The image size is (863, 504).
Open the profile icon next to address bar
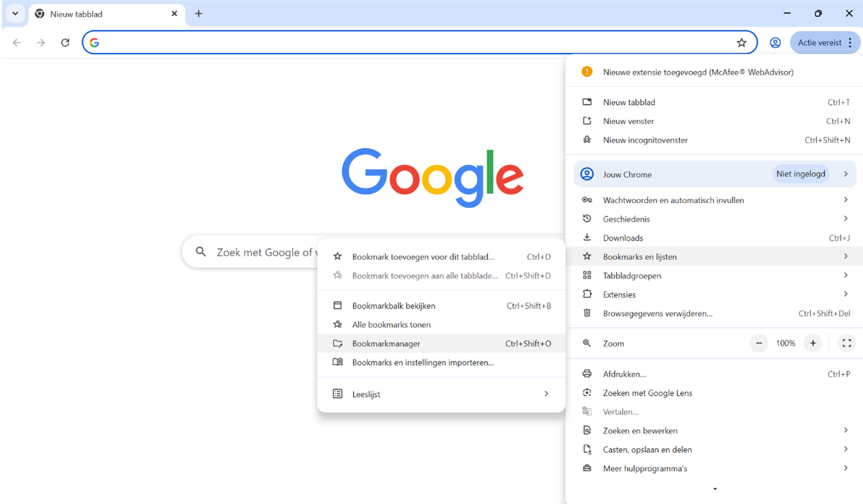pyautogui.click(x=775, y=42)
